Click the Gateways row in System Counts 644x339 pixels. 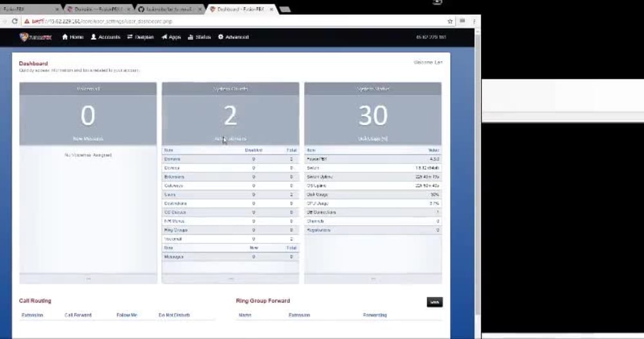[x=231, y=186]
